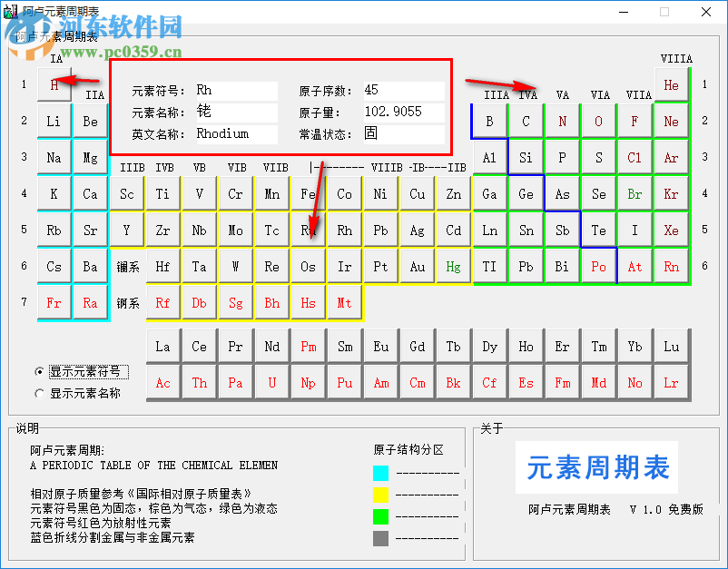Select green liquid element Hg mercury
The width and height of the screenshot is (728, 569).
coord(453,266)
